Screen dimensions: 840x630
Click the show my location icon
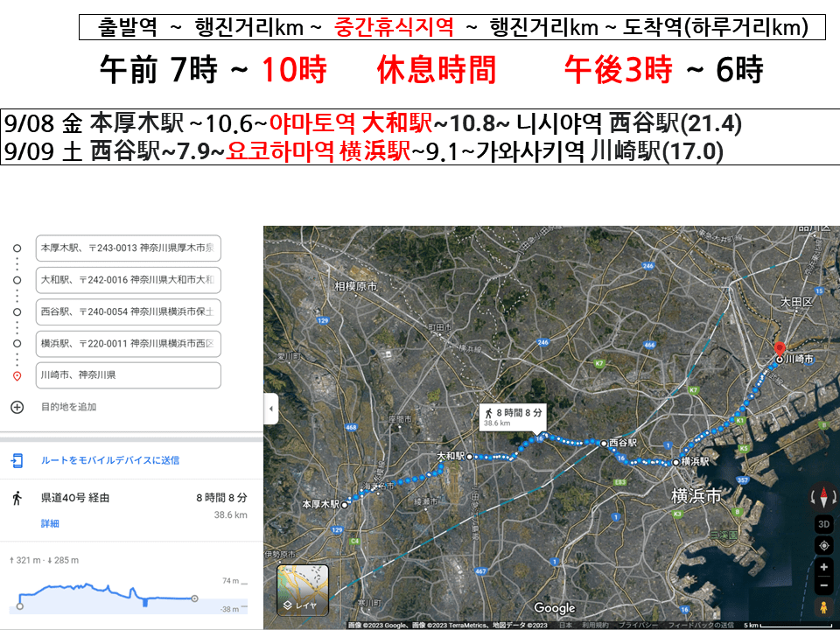click(823, 545)
